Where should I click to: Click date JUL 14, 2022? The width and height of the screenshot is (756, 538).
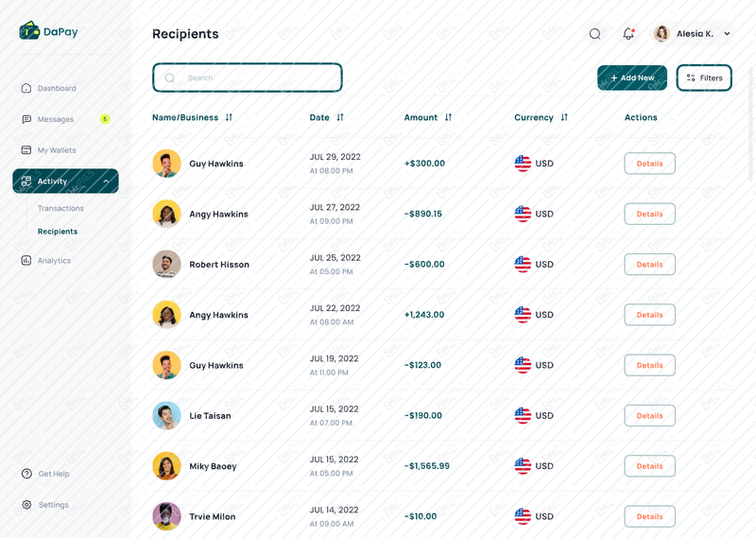point(335,510)
